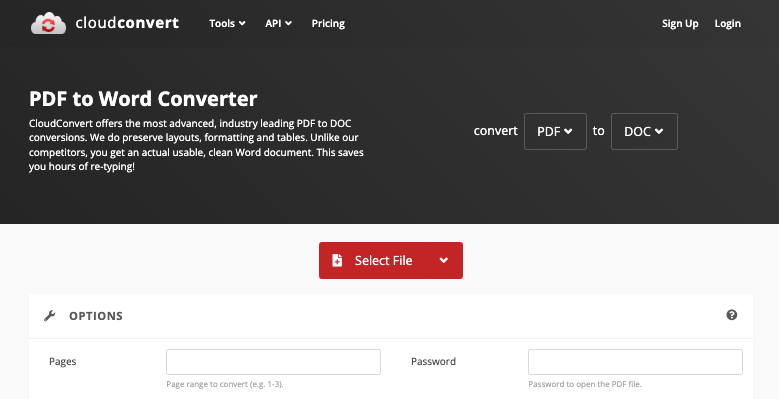Open the API dropdown menu

(x=278, y=23)
